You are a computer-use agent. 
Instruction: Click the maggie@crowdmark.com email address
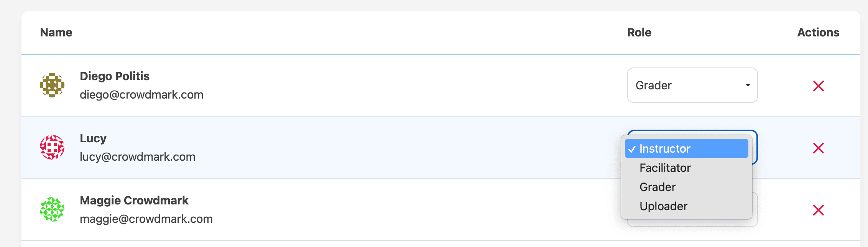coord(146,219)
